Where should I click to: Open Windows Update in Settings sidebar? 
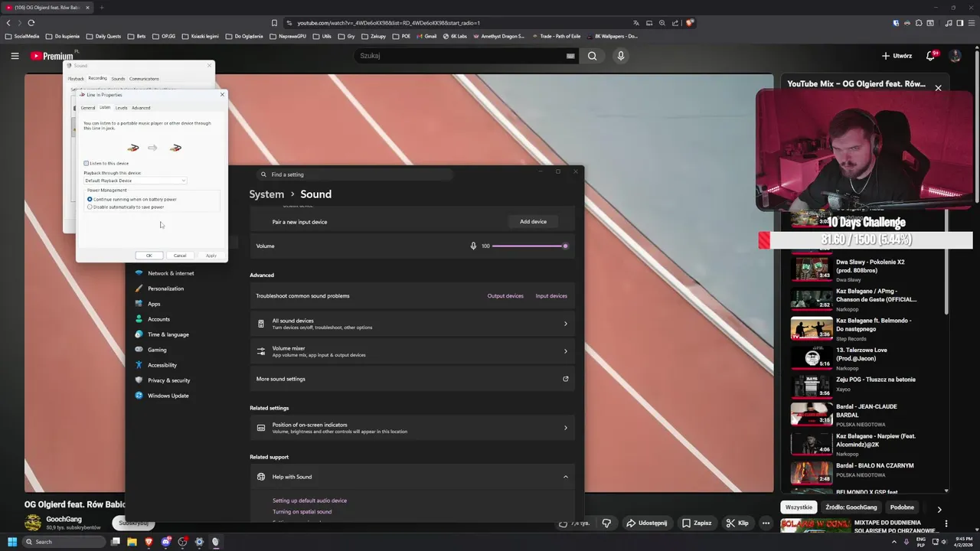point(168,396)
